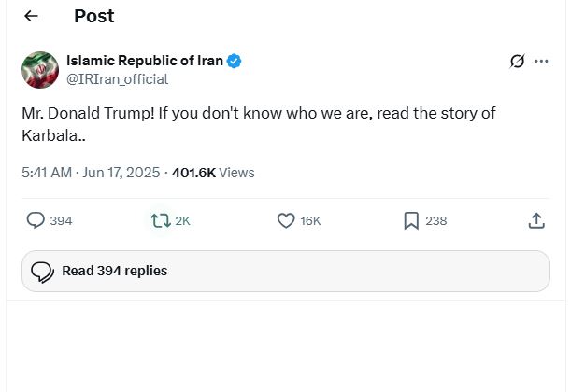Open the Grok explain-post icon
Image resolution: width=585 pixels, height=392 pixels.
click(517, 61)
